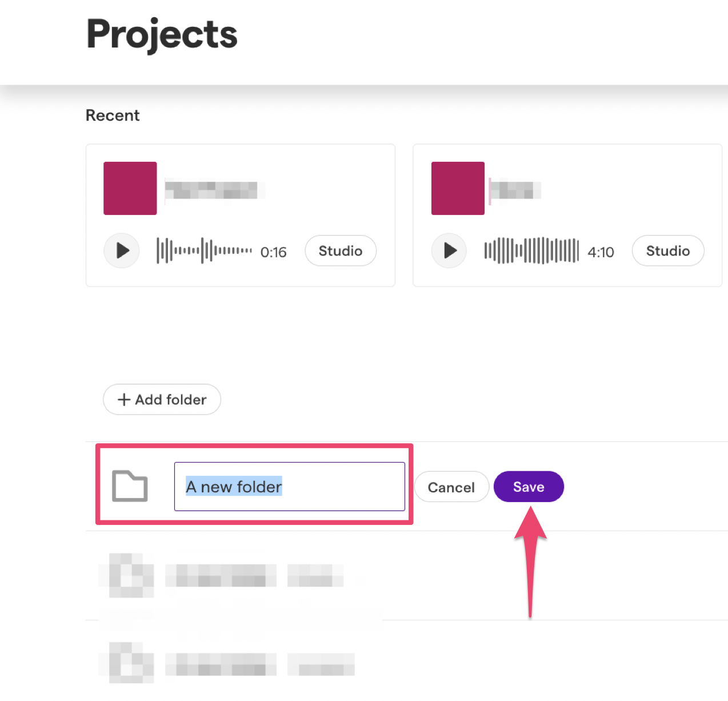Click the waveform of 0:16 project
Image resolution: width=728 pixels, height=701 pixels.
[204, 250]
